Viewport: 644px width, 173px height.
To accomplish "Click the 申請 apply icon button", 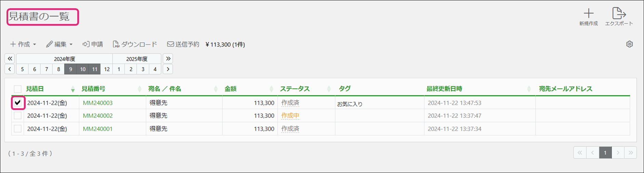I will pyautogui.click(x=86, y=44).
